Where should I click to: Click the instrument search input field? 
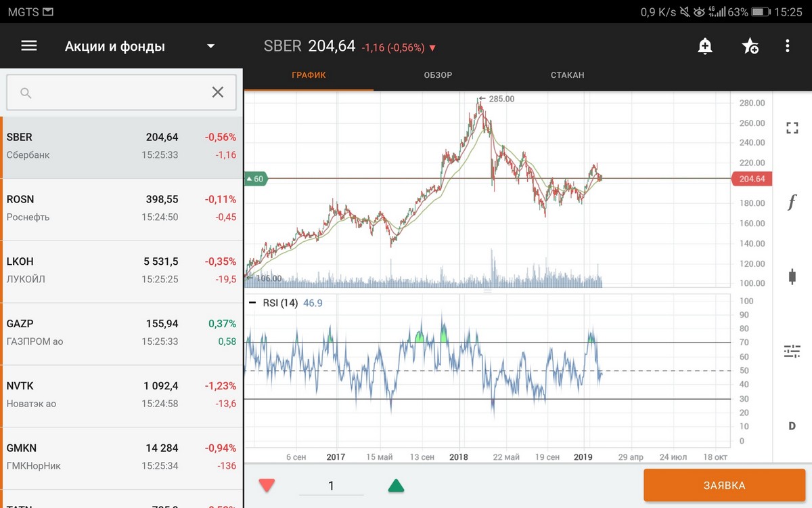coord(115,93)
